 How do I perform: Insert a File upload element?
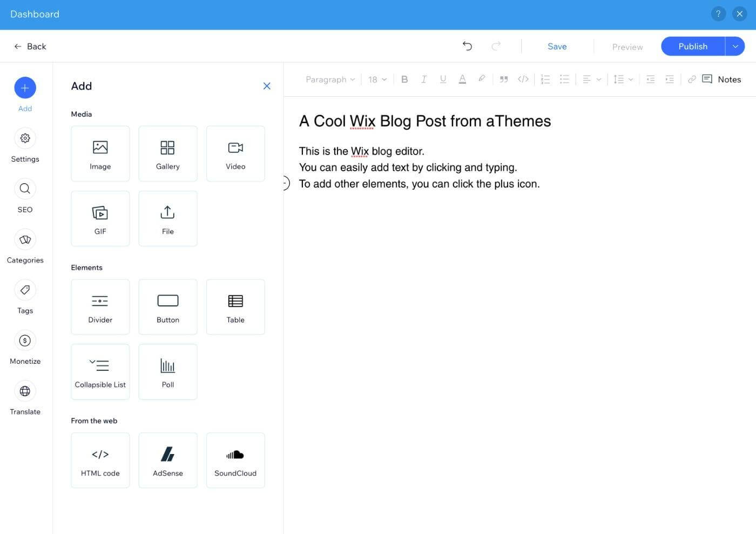pyautogui.click(x=168, y=218)
